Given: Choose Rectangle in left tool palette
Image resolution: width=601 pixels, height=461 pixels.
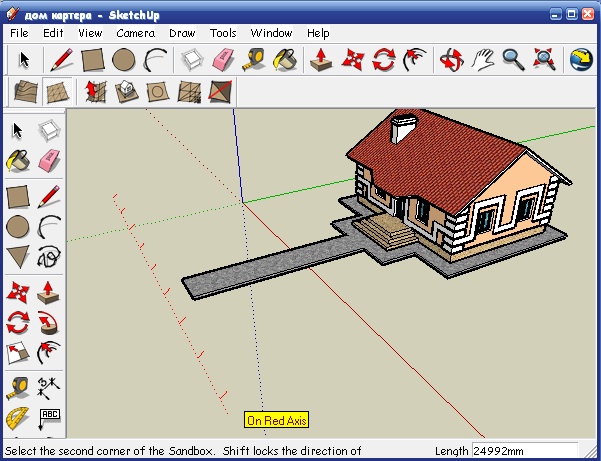Looking at the screenshot, I should pyautogui.click(x=18, y=197).
